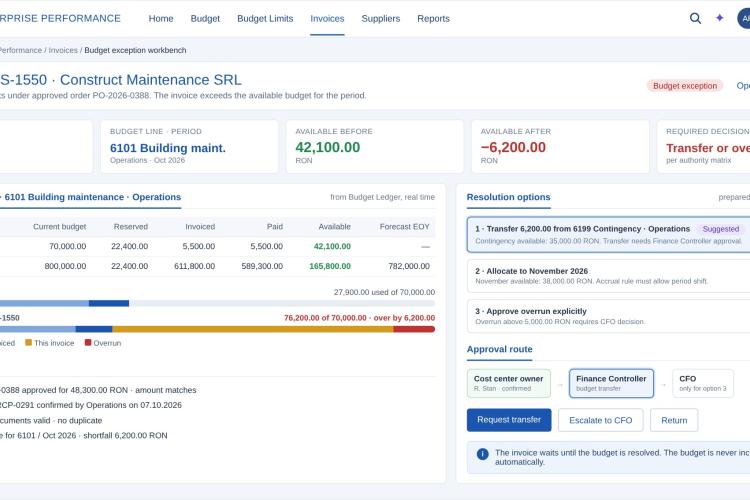Click the Invoiced column header
Viewport: 750px width, 500px height.
pos(200,227)
